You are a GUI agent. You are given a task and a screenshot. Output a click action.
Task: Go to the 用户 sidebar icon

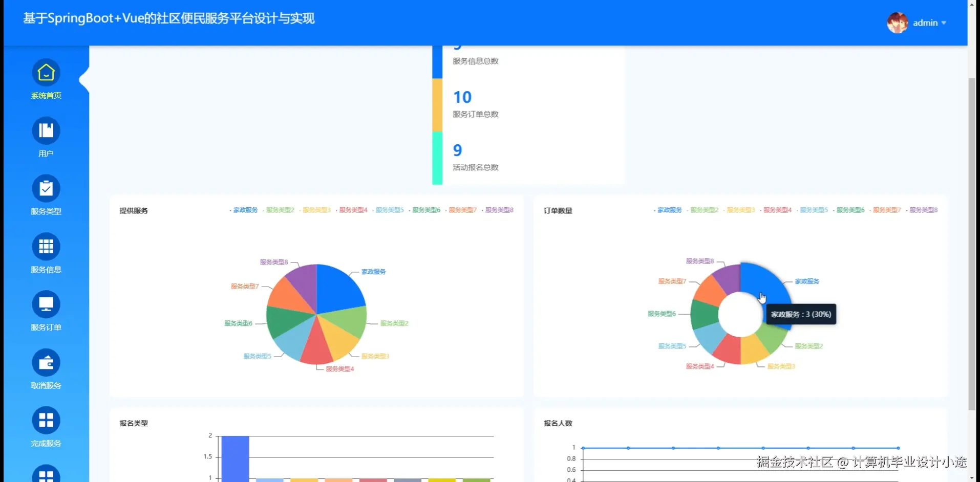pos(46,130)
